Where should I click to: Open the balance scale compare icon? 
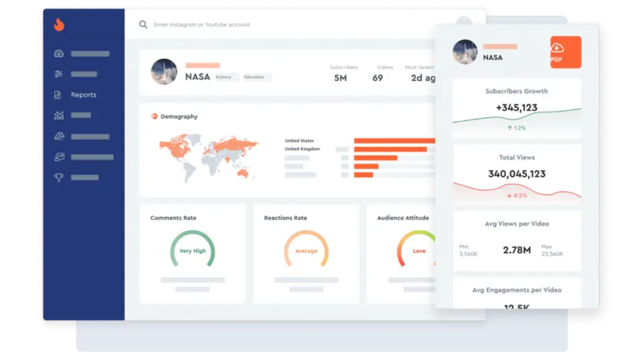click(59, 136)
